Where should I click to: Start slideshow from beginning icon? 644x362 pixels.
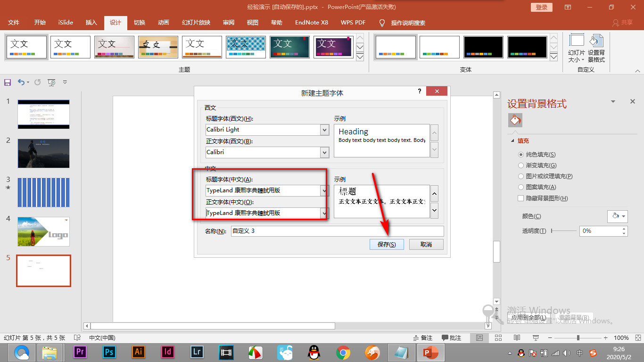(52, 82)
